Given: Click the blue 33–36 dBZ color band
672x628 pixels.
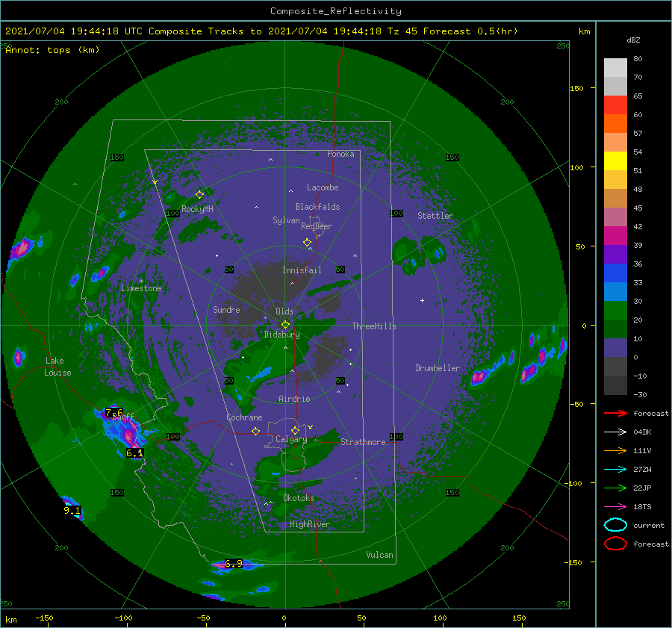Looking at the screenshot, I should (x=615, y=273).
